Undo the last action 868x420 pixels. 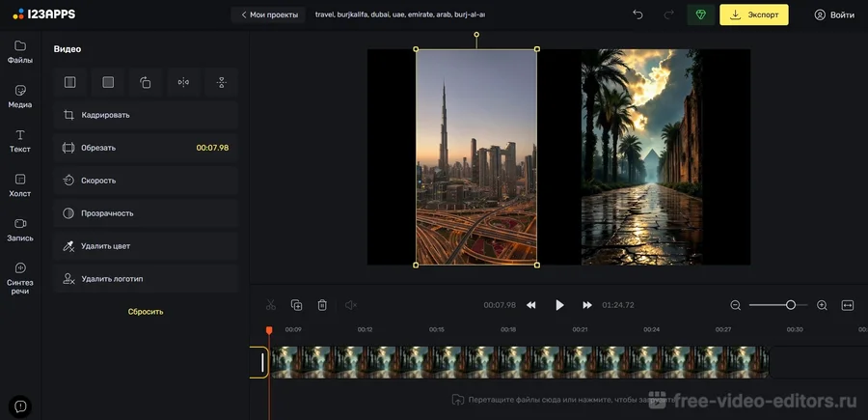(x=637, y=14)
